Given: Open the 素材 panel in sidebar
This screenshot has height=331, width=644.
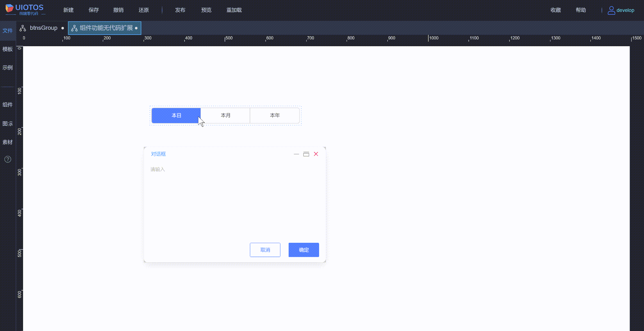Looking at the screenshot, I should 7,142.
